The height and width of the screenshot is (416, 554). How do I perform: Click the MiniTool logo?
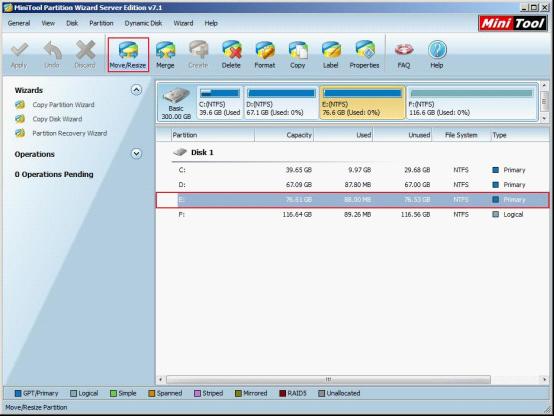point(512,24)
